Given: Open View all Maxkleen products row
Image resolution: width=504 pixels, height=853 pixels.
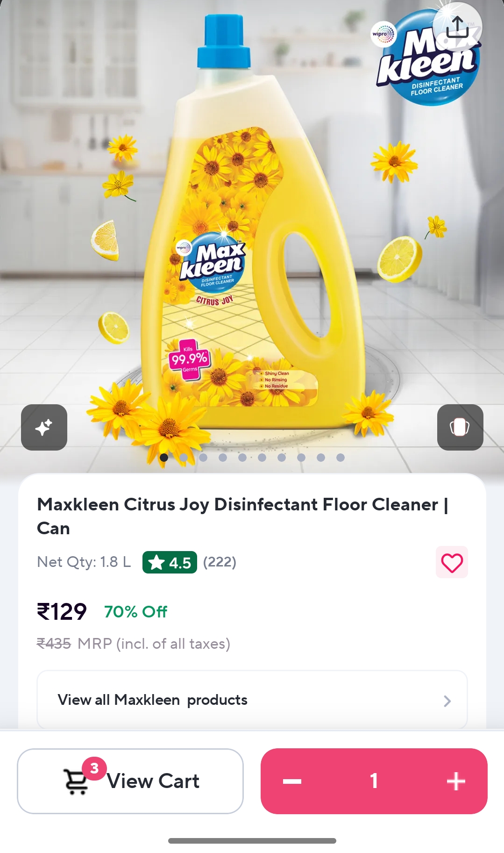Looking at the screenshot, I should (x=252, y=700).
